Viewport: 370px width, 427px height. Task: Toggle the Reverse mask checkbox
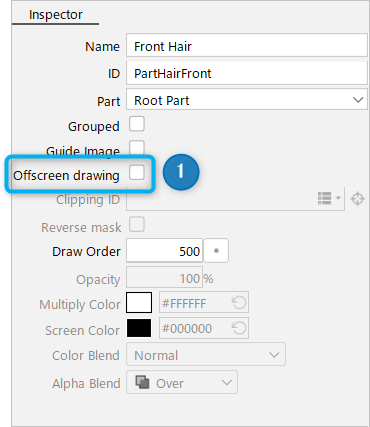pos(137,224)
